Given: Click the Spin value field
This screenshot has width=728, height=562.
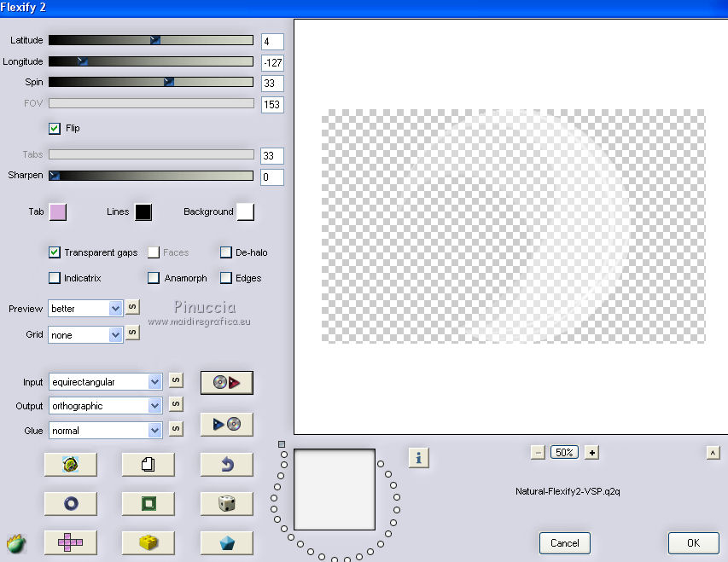Looking at the screenshot, I should pyautogui.click(x=272, y=84).
